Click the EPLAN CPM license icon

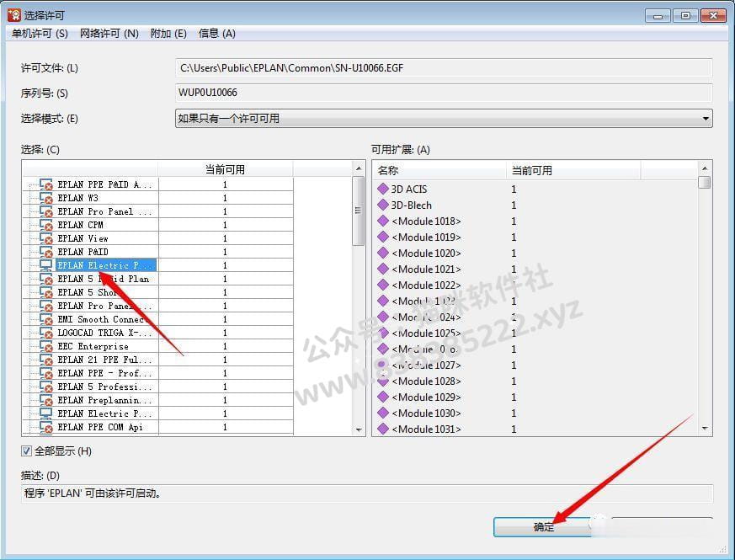point(46,225)
